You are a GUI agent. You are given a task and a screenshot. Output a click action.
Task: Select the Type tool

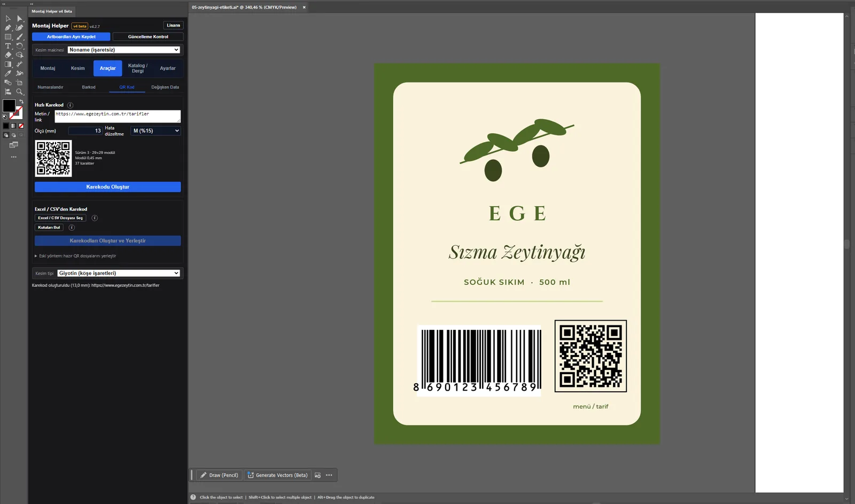click(8, 46)
